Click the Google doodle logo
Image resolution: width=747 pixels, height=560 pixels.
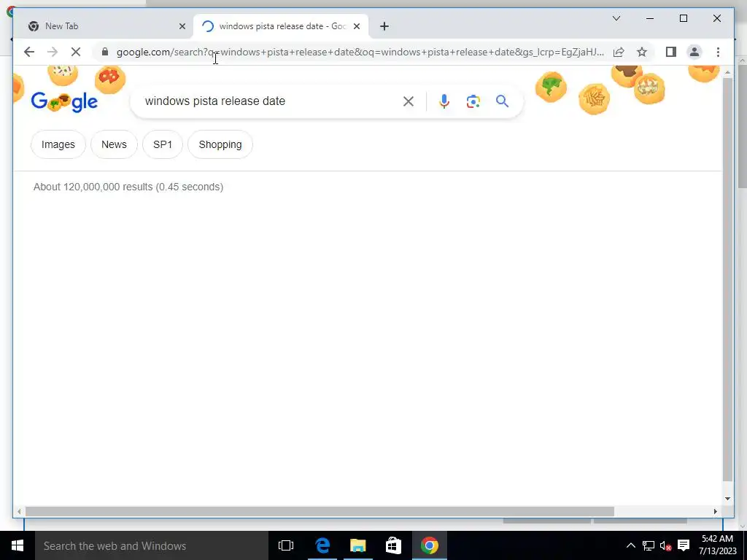click(64, 101)
